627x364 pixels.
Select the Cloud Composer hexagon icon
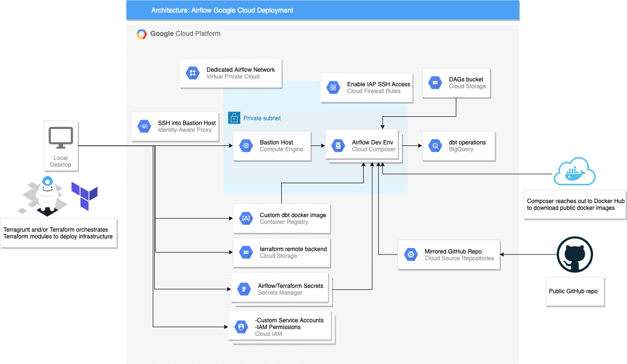338,145
